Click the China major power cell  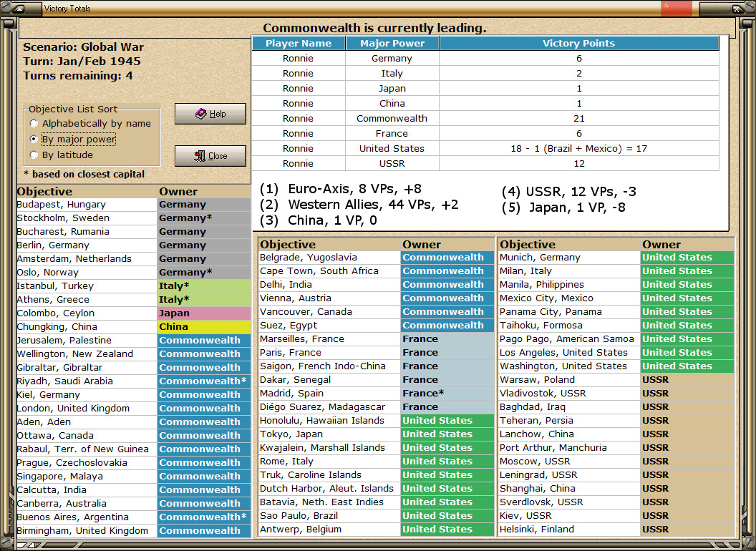tap(392, 103)
